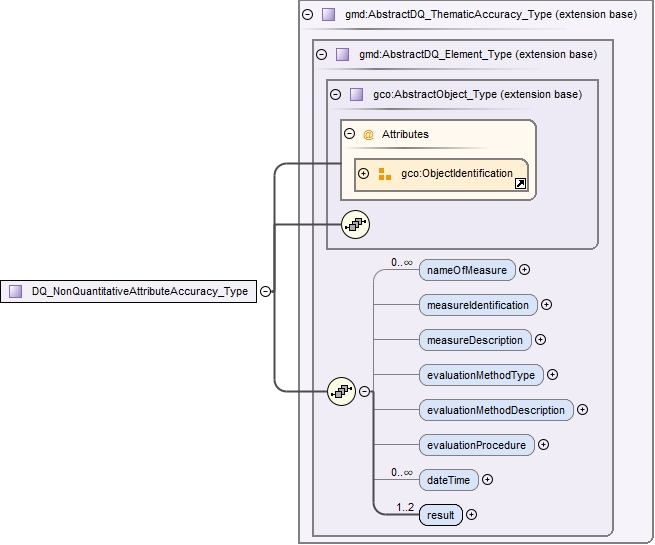
Task: Collapse the gco:AbstractObject_Type extension box
Action: pyautogui.click(x=335, y=94)
